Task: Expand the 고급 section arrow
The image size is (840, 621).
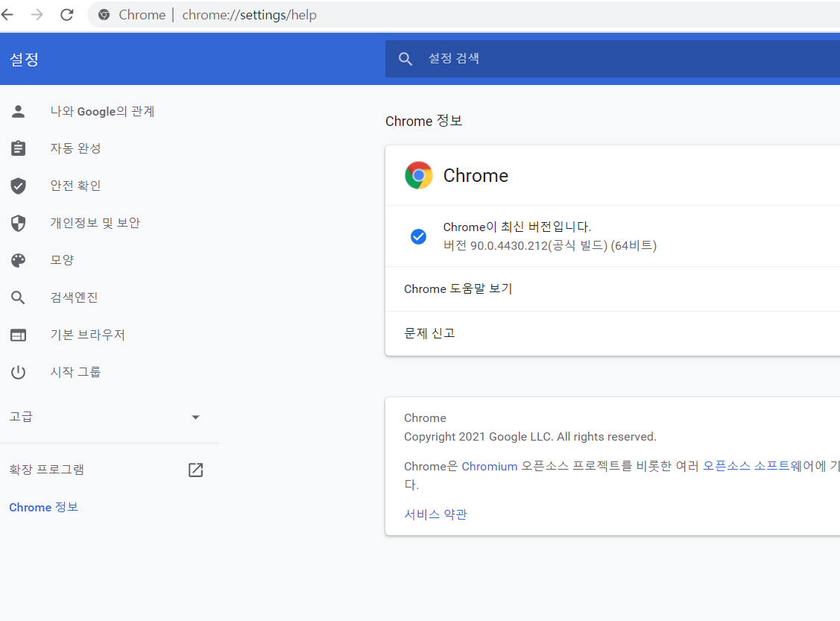Action: (195, 417)
